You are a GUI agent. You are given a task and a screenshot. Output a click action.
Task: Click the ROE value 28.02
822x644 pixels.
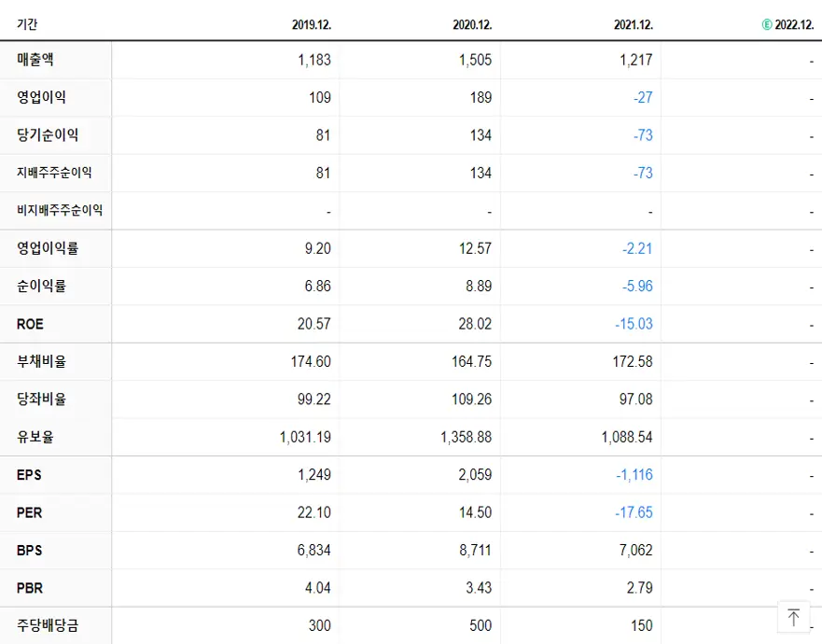click(x=475, y=324)
